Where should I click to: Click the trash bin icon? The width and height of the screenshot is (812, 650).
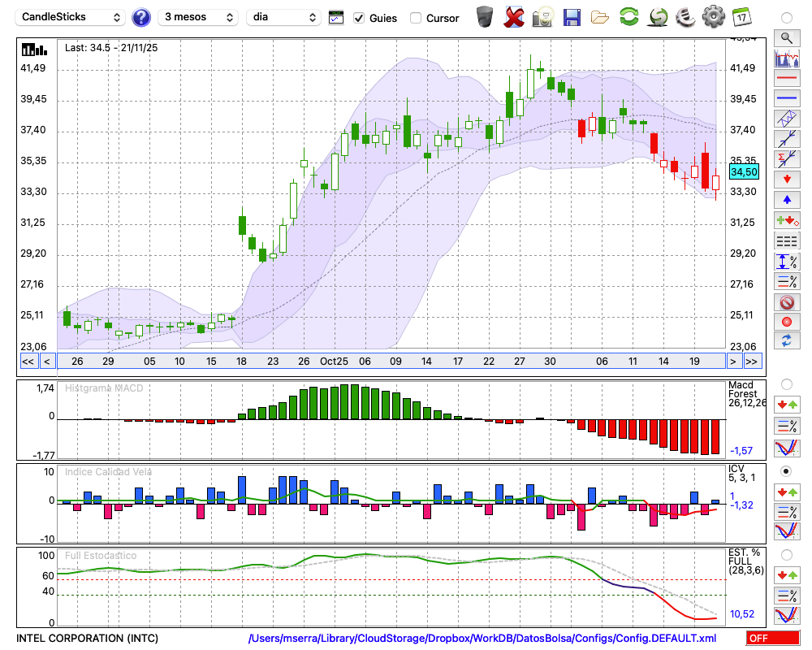(485, 17)
